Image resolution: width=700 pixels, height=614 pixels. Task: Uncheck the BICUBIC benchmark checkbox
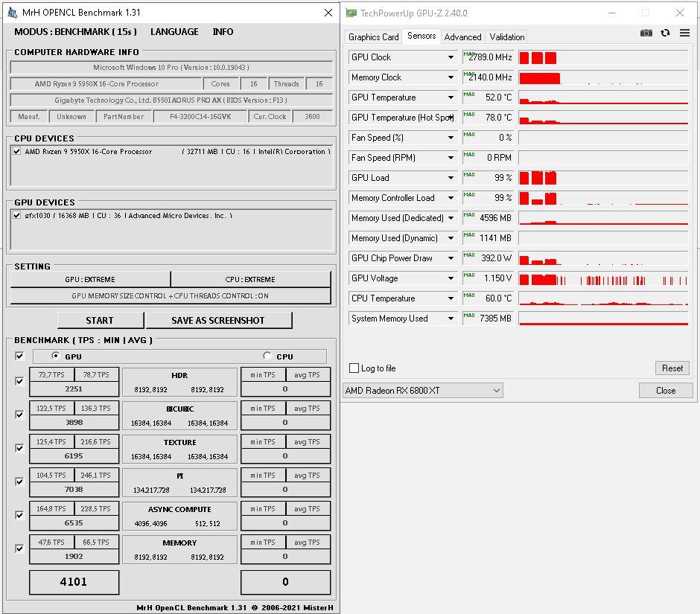click(19, 415)
